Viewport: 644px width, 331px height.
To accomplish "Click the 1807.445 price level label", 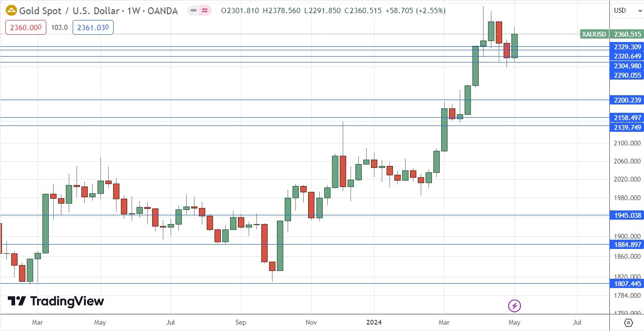I will 627,284.
